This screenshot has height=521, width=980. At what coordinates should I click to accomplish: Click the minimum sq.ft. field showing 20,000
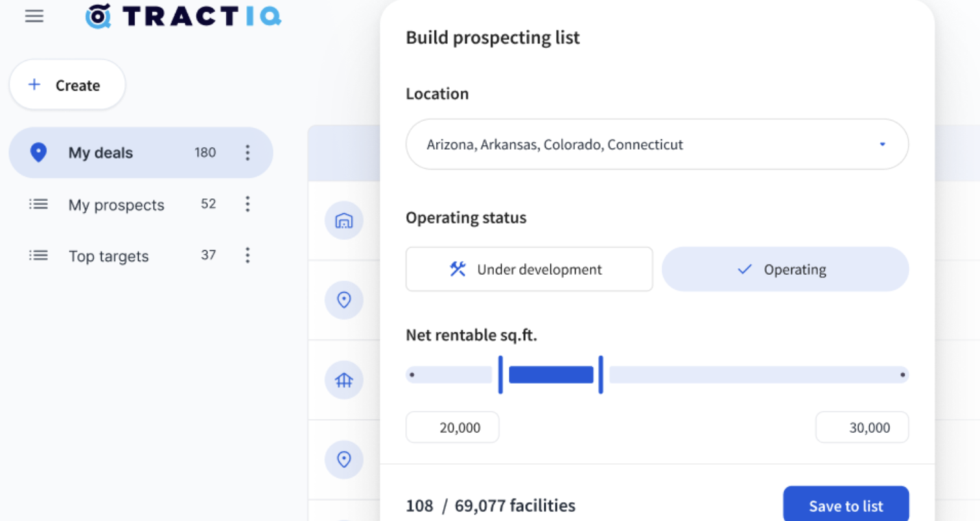(452, 428)
